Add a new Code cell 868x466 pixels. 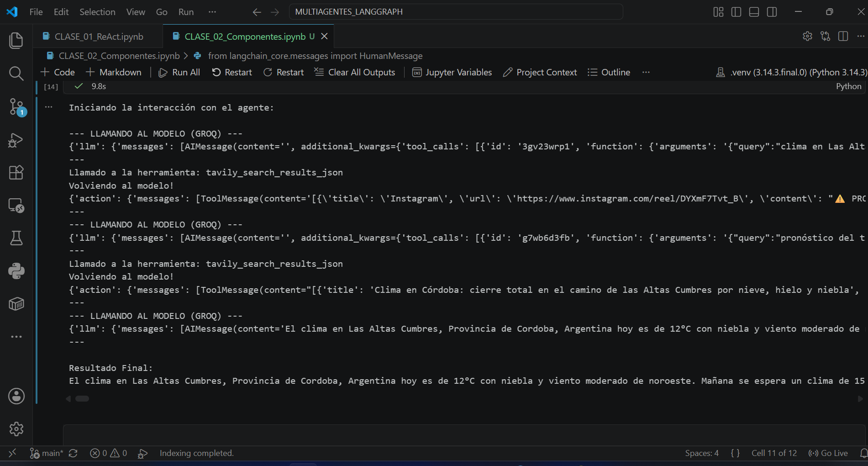[x=58, y=72]
